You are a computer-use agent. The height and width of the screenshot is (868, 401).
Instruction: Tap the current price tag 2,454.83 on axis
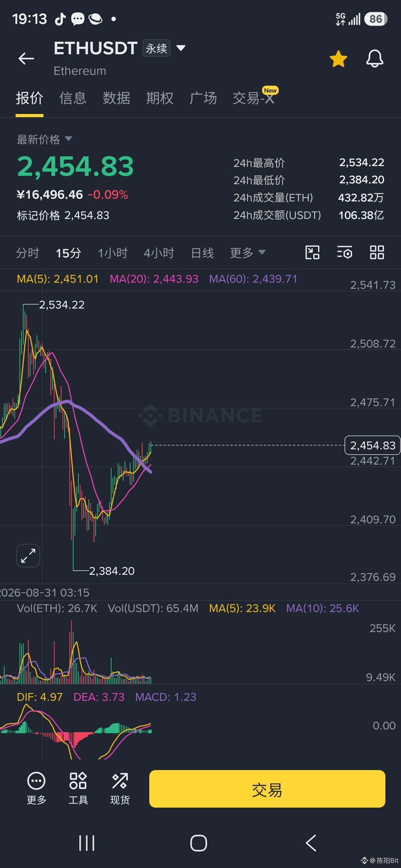(x=372, y=445)
